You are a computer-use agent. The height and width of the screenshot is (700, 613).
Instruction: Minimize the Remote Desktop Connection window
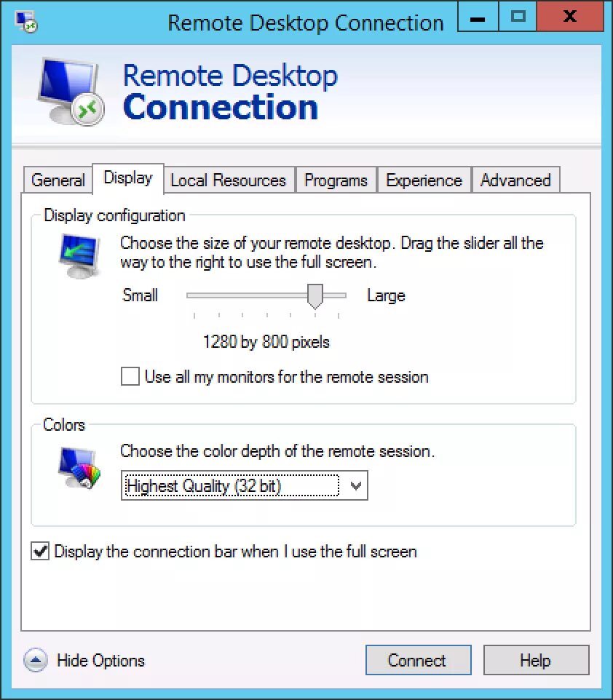point(478,17)
